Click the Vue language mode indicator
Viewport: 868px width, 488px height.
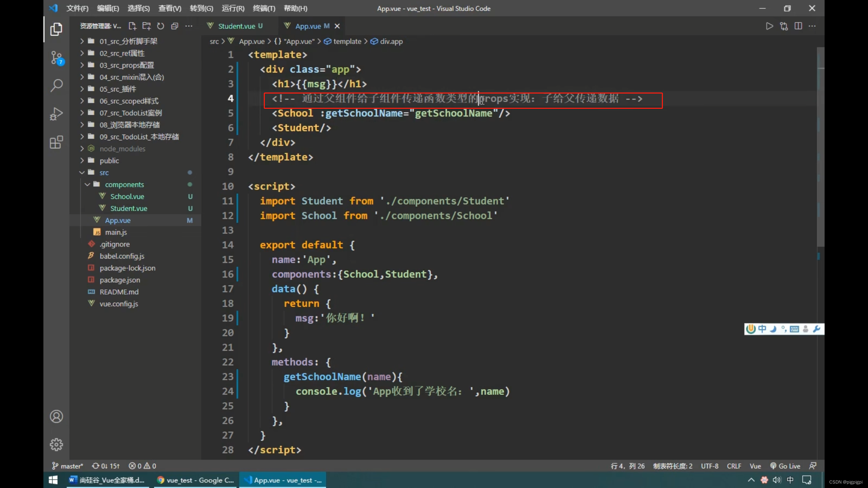tap(755, 466)
